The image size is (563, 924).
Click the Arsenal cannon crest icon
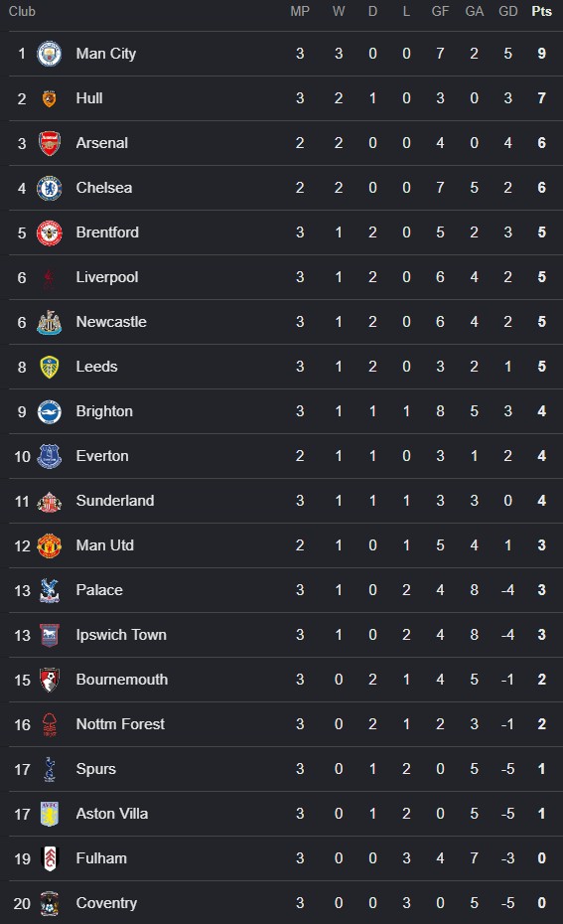click(50, 143)
